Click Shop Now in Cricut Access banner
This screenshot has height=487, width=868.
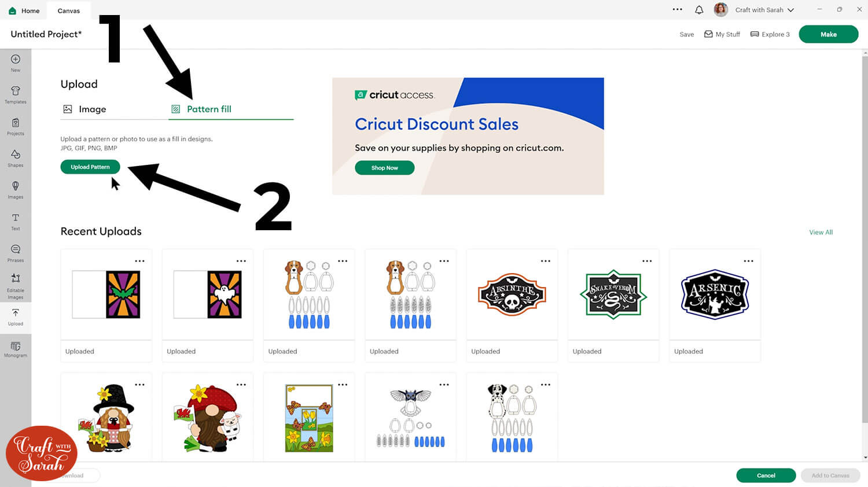click(x=385, y=168)
